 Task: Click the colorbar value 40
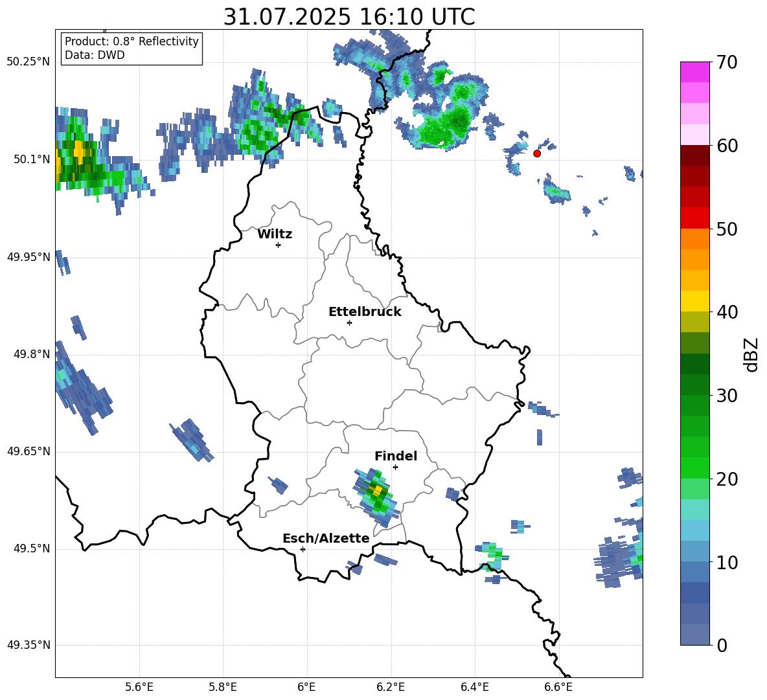727,312
